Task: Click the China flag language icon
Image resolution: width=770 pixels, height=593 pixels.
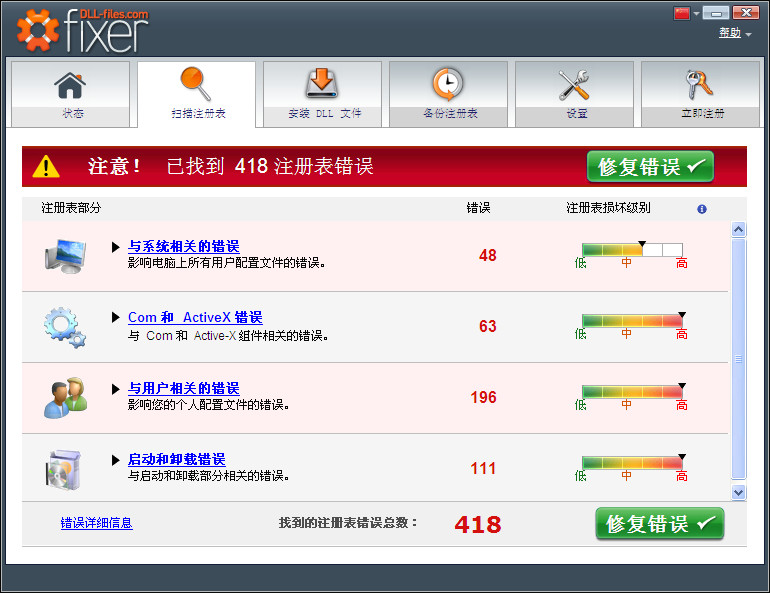Action: pos(682,13)
